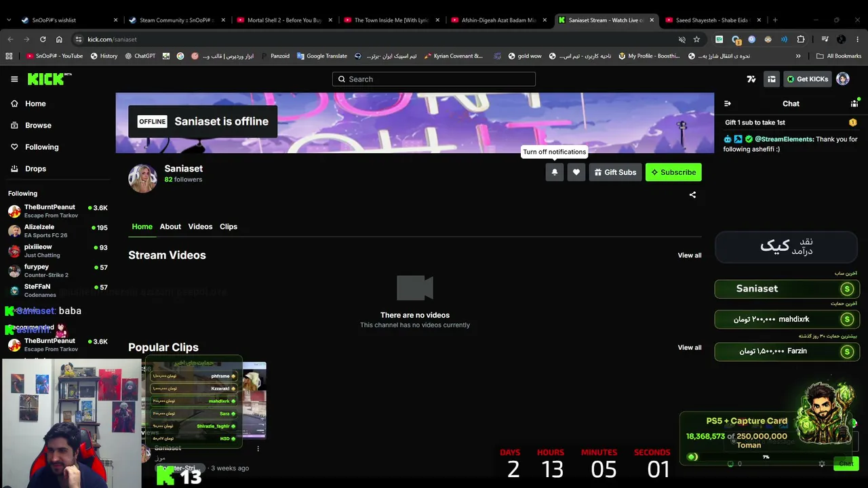Viewport: 868px width, 488px height.
Task: Click the Get KICKs button
Action: (x=807, y=79)
